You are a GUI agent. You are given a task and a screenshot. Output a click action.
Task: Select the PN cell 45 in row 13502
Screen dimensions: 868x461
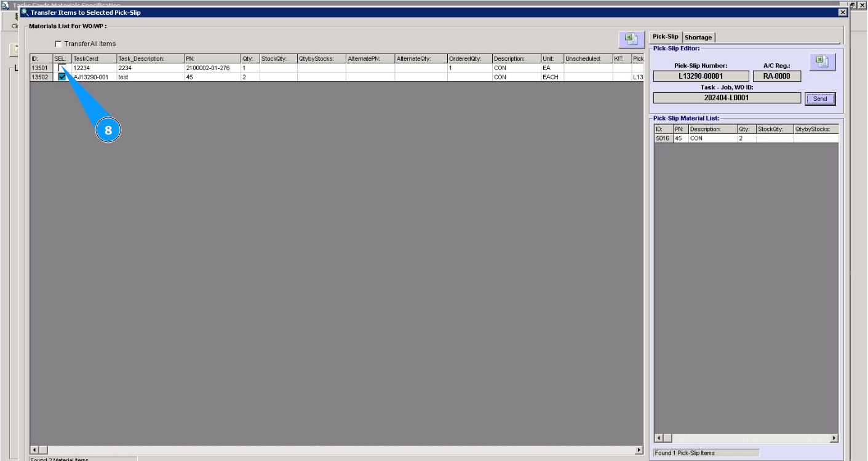[212, 77]
